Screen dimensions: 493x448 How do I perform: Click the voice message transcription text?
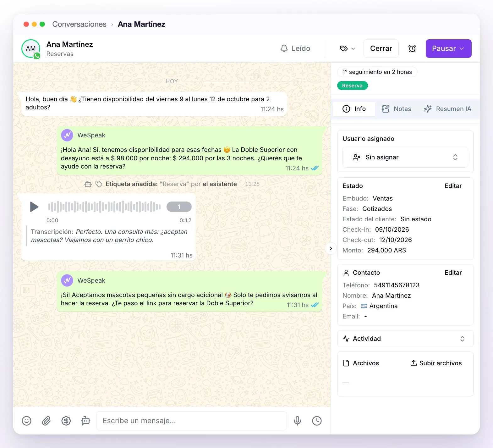coord(109,236)
